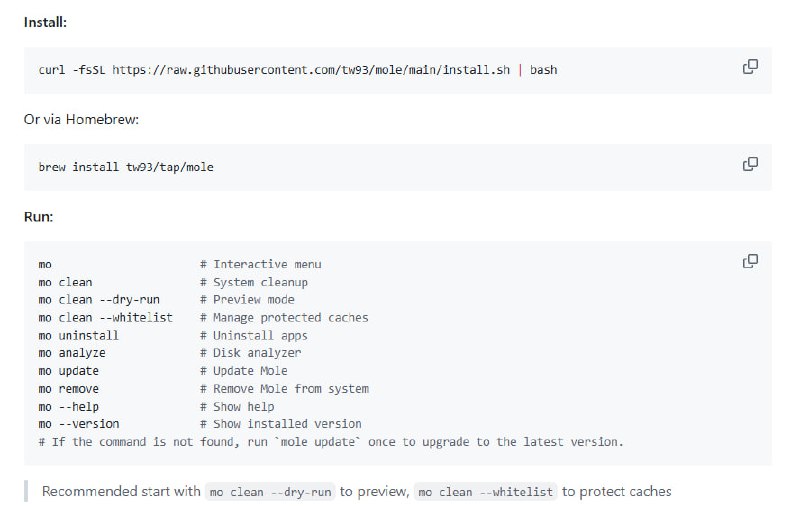
Task: Click the inline 'mo clean --dry-run' code in the recommendation
Action: click(270, 492)
